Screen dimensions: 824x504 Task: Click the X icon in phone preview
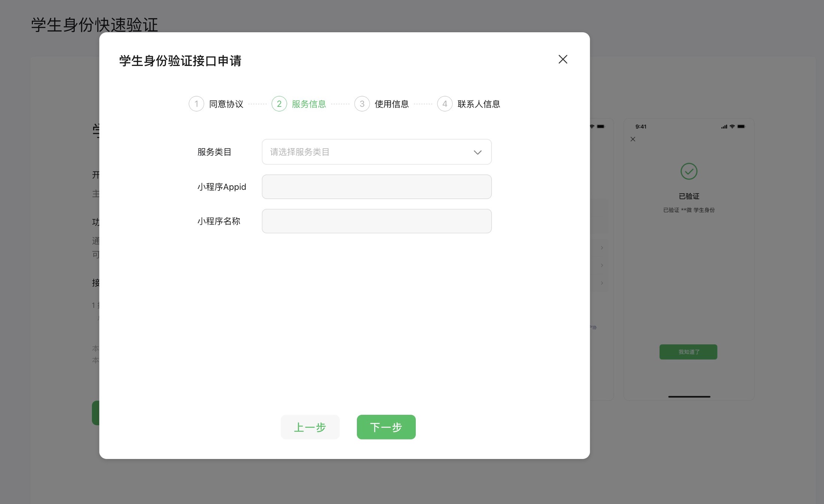tap(633, 139)
